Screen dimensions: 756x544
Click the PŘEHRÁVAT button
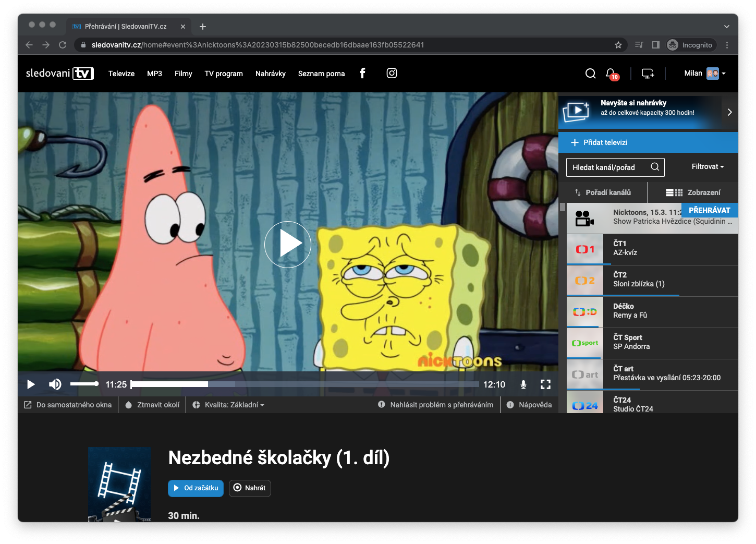tap(710, 210)
